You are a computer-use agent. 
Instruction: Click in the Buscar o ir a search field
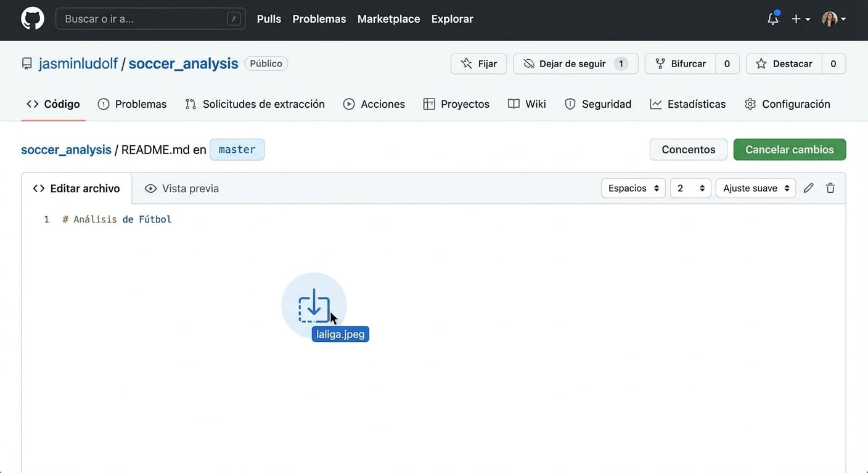click(x=150, y=18)
